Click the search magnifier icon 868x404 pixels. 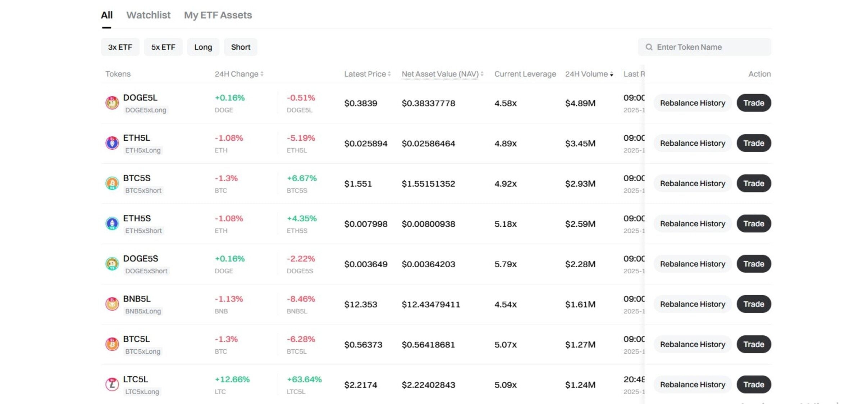[x=649, y=47]
